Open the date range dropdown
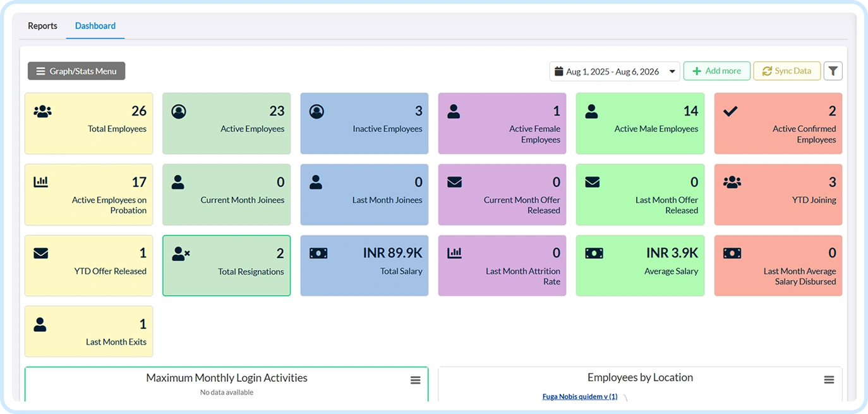The image size is (868, 414). 615,71
